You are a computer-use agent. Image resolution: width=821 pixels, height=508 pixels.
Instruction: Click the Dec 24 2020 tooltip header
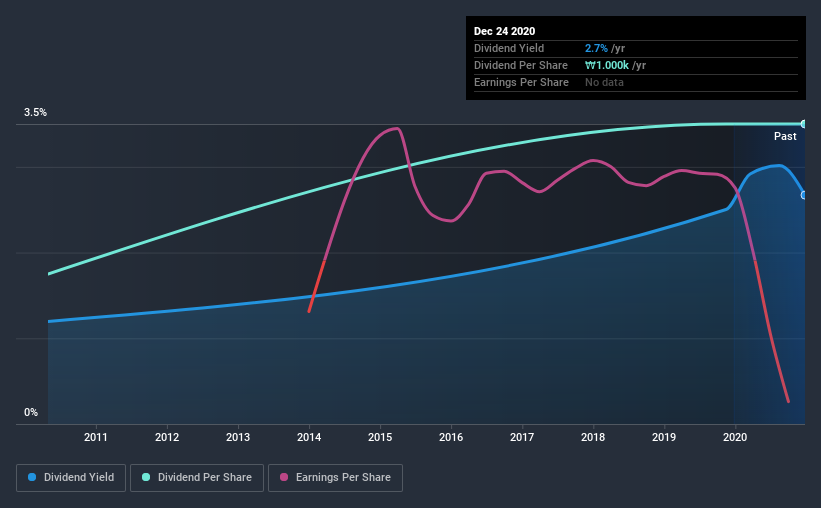point(504,31)
